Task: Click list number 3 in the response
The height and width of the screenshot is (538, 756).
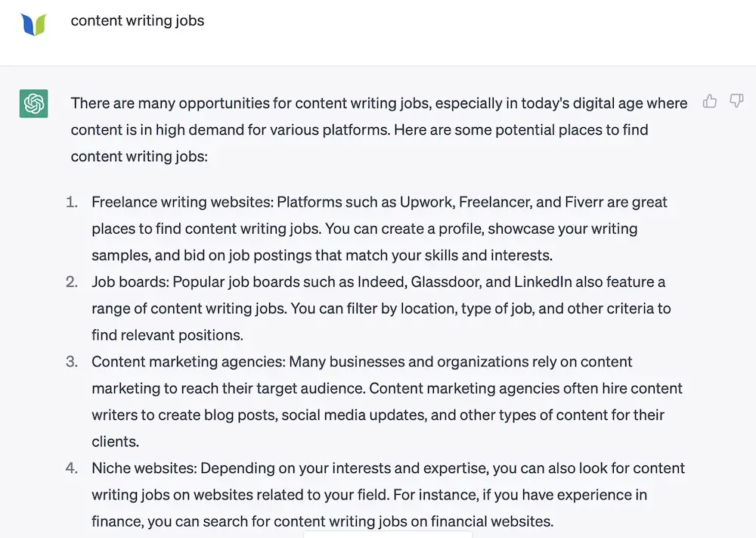Action: [x=72, y=362]
